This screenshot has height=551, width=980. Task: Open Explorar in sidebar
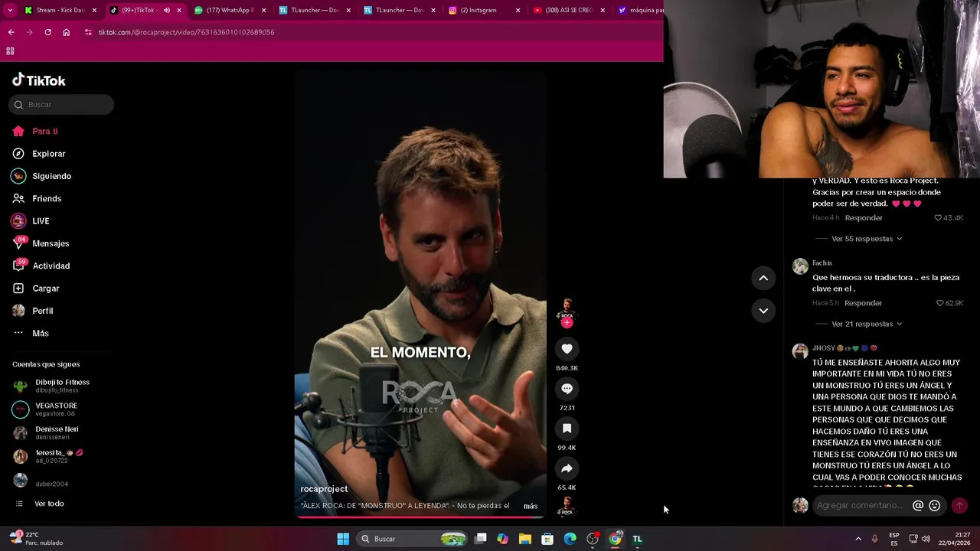coord(39,154)
